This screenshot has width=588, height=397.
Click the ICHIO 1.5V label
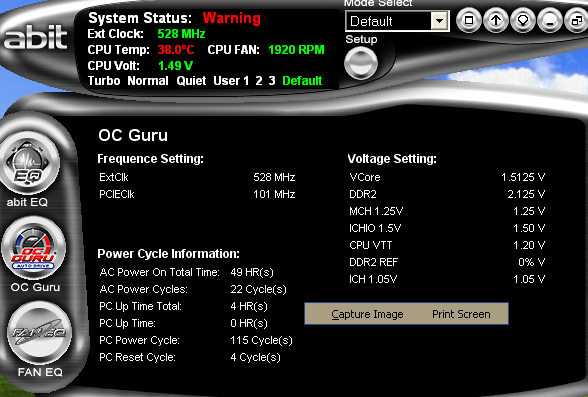[x=375, y=228]
